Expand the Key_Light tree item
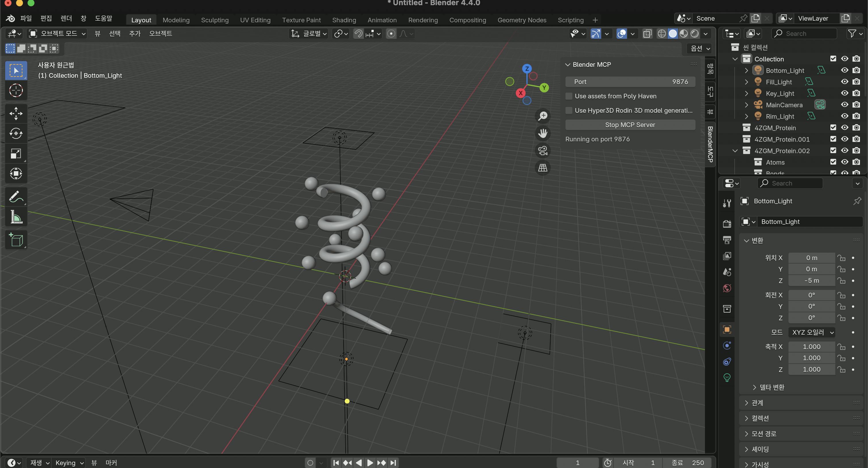The image size is (868, 468). click(746, 93)
